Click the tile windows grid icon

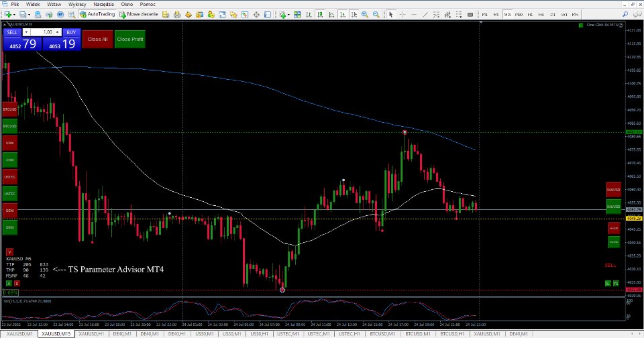pos(297,14)
